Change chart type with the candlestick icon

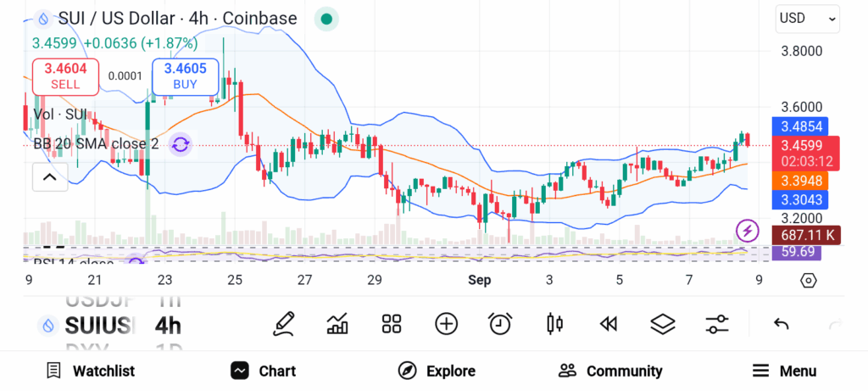pos(555,323)
